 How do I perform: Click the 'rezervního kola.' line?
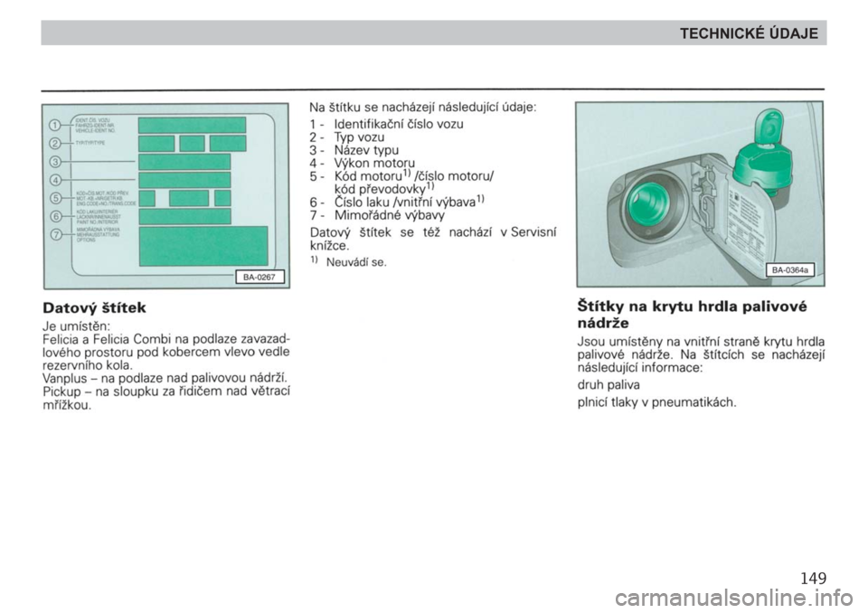[88, 365]
